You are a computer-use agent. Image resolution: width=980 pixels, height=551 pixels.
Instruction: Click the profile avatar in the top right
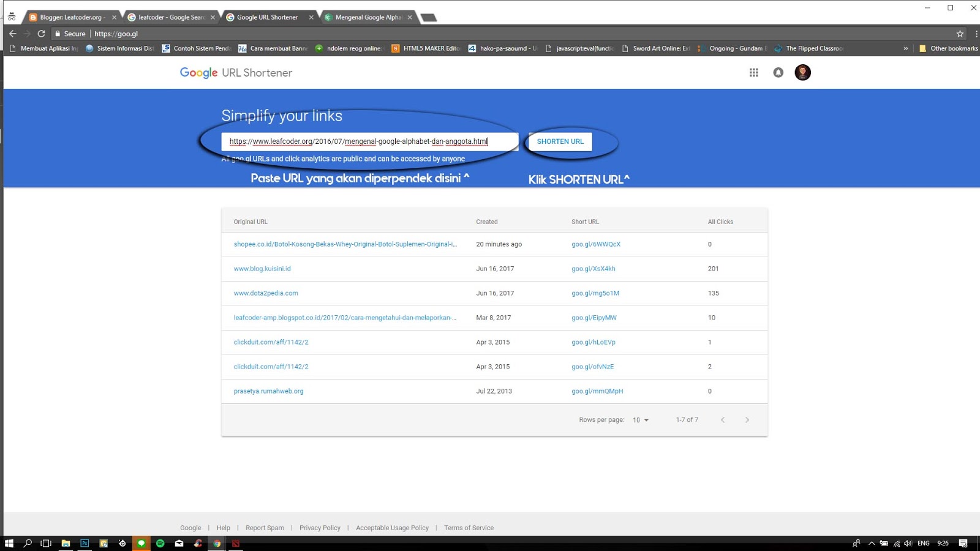(x=802, y=72)
